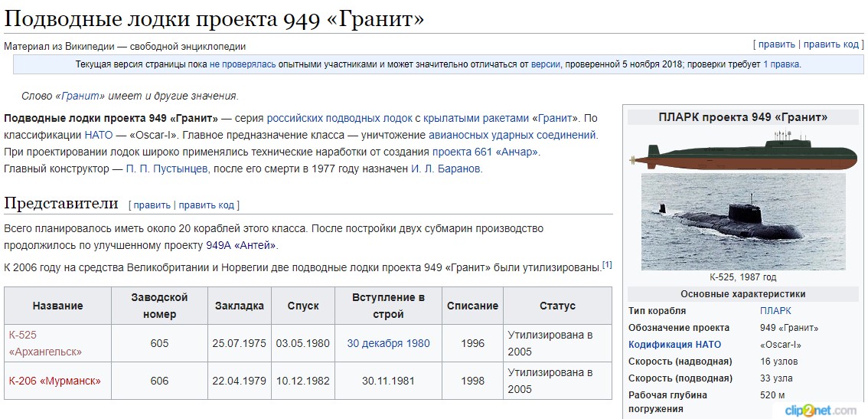Viewport: 868px width, 419px height.
Task: Click the page title 'Подводные лодки проекта 949 «Гранит»'
Action: coord(214,19)
